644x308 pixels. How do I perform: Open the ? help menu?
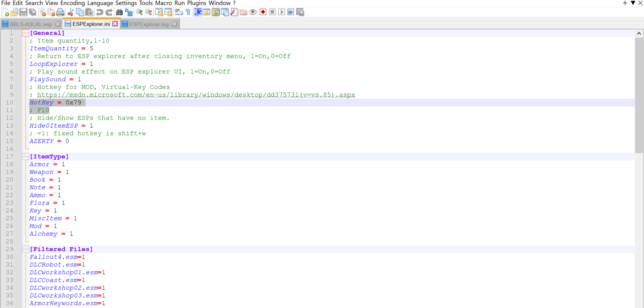coord(234,3)
